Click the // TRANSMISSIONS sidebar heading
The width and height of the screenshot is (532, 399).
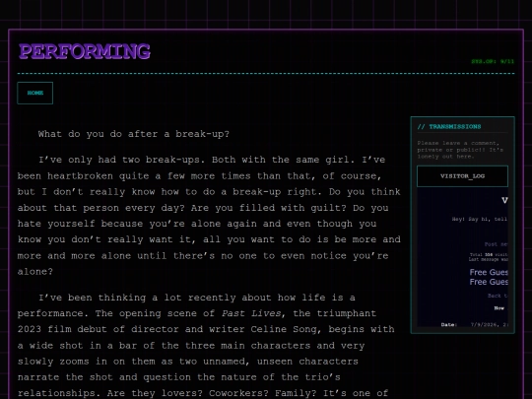(449, 126)
